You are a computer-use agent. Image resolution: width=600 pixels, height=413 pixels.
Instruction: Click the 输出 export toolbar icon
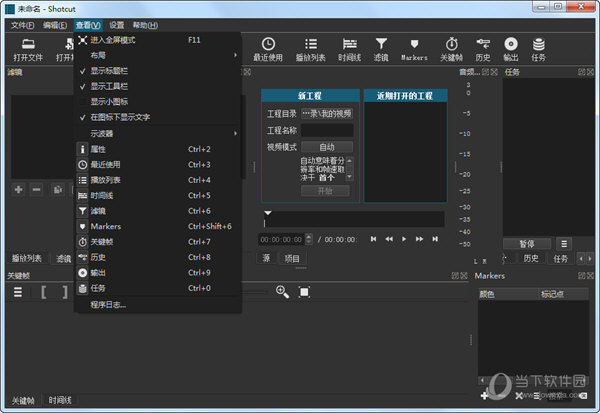click(511, 49)
